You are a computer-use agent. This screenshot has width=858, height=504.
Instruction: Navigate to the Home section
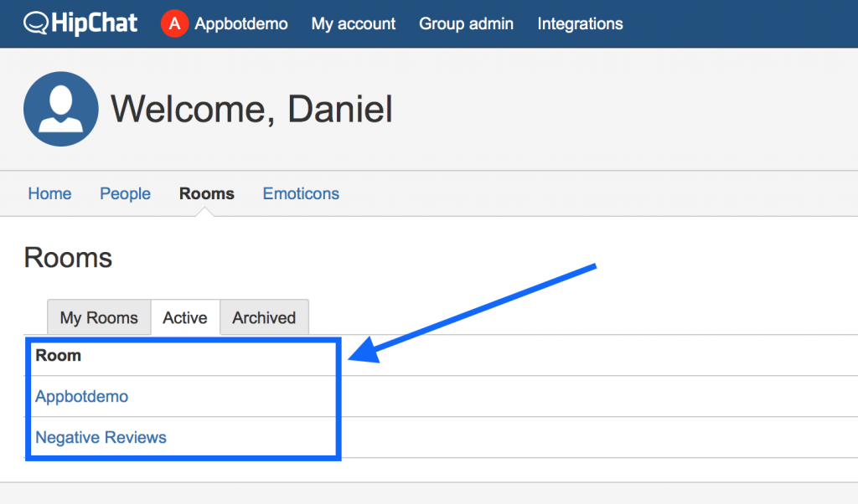click(x=49, y=193)
